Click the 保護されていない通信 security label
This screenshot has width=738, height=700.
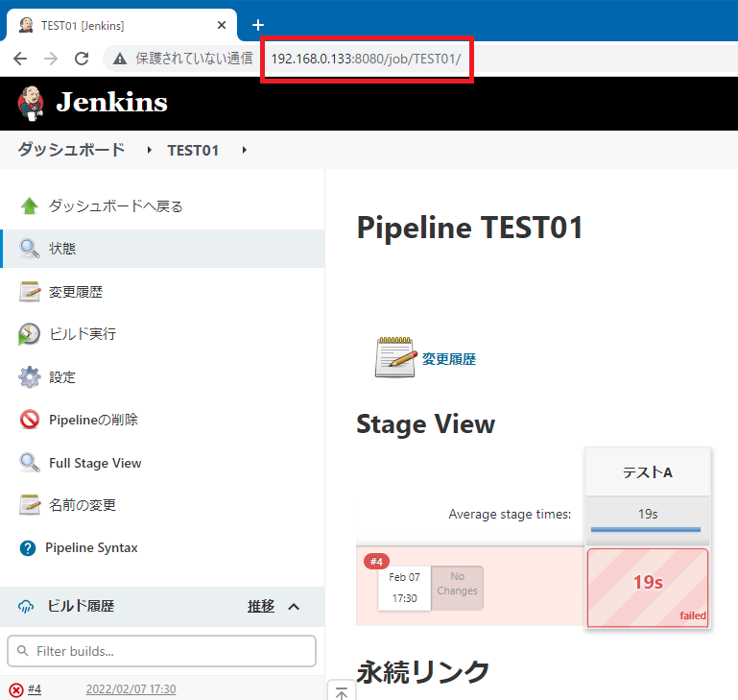[x=194, y=59]
